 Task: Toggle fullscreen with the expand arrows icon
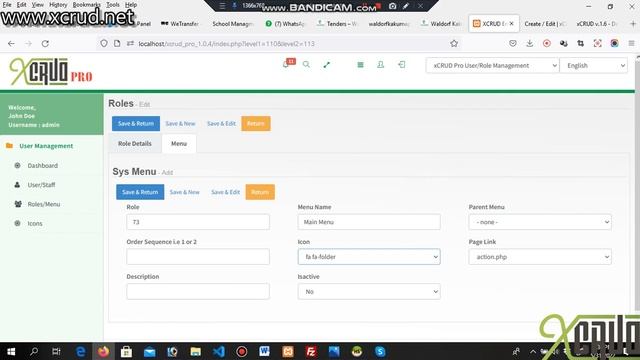(327, 64)
